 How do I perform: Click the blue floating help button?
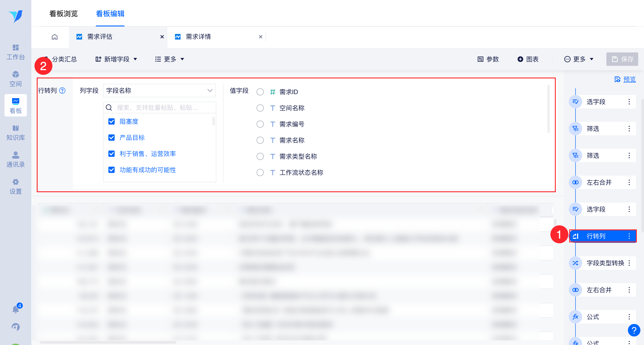click(634, 330)
